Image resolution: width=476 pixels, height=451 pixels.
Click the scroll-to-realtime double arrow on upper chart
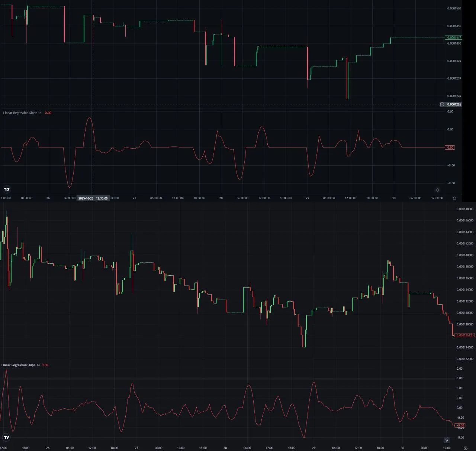438,190
